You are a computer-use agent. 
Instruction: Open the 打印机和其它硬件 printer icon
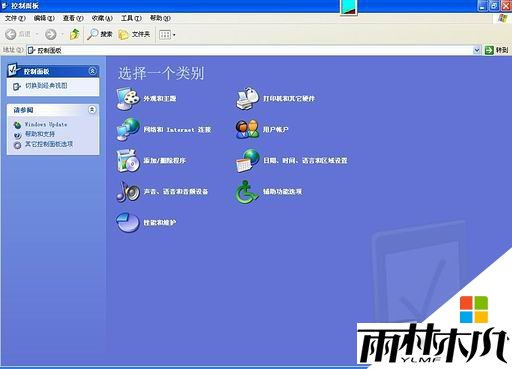[x=247, y=99]
